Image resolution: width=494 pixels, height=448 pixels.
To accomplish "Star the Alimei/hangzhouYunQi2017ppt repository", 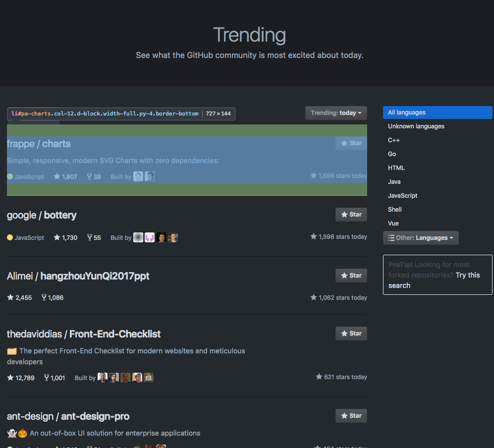I will click(x=351, y=275).
